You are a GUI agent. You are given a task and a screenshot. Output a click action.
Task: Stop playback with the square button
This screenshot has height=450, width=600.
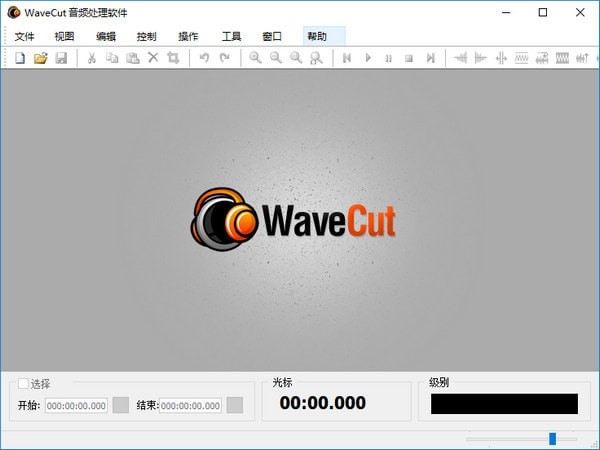[409, 59]
